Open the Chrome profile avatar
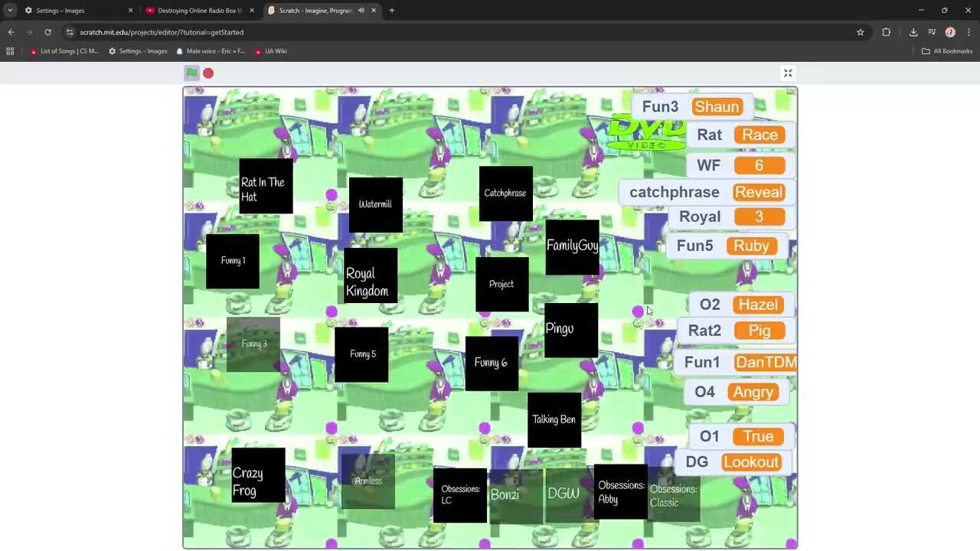The image size is (980, 551). 950,32
